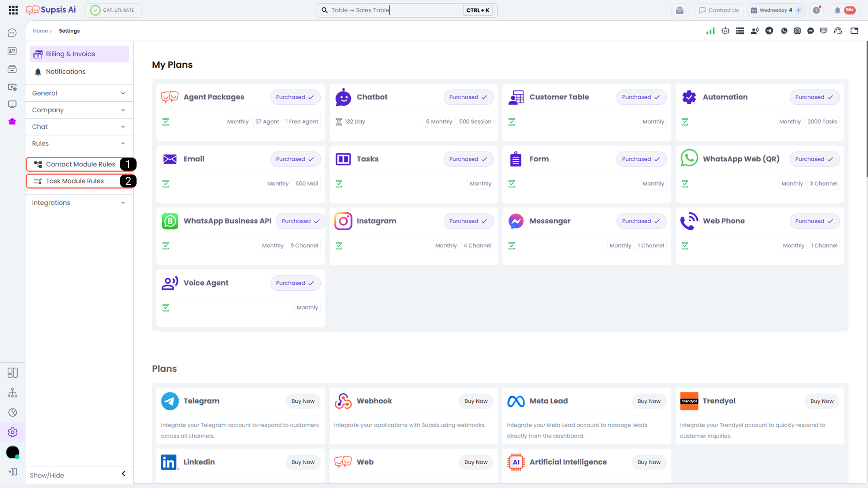
Task: Collapse the Rules settings section
Action: [x=79, y=144]
